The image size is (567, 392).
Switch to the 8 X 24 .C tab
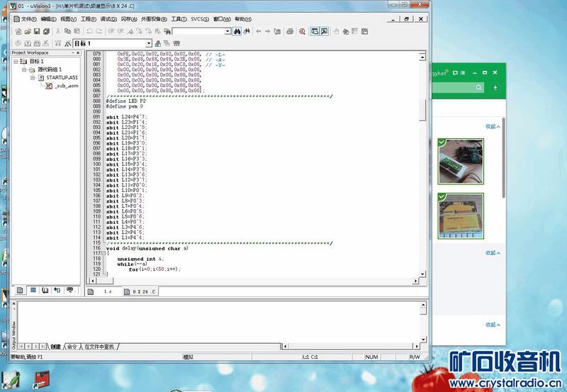(140, 291)
